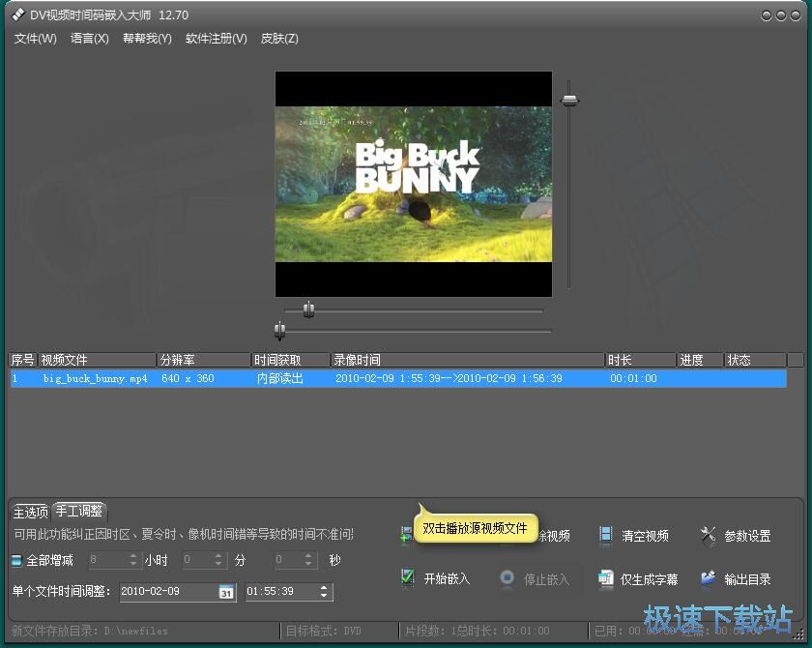This screenshot has width=812, height=648.
Task: Open the 皮肤(Z) skin menu
Action: coord(279,39)
